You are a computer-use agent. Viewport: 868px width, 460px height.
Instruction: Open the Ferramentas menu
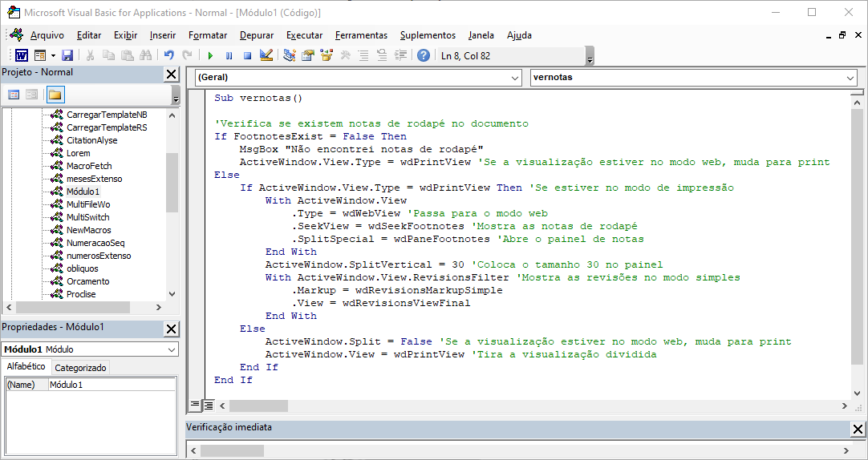(362, 35)
